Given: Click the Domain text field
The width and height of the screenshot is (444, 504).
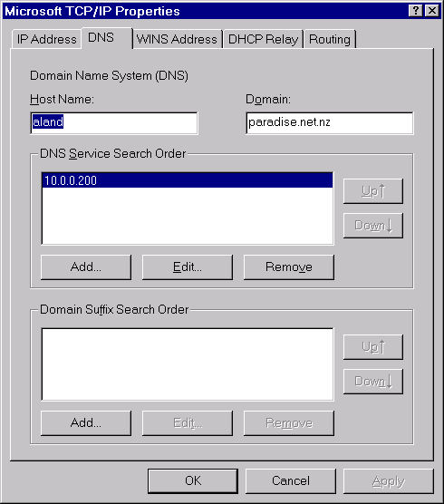Looking at the screenshot, I should (330, 122).
